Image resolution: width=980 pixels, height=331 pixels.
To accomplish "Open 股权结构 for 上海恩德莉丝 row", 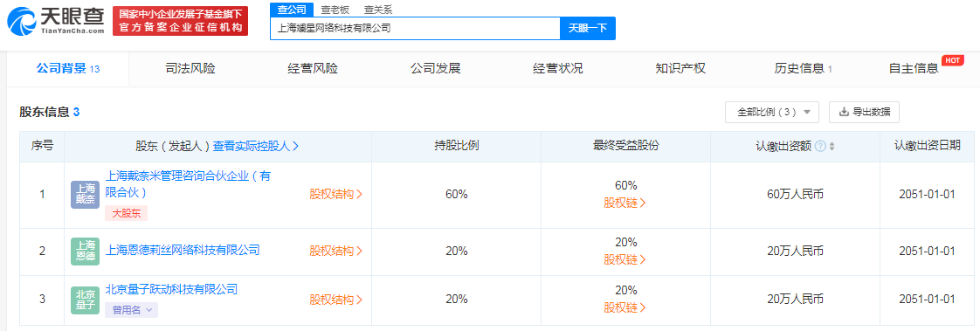I will [336, 251].
